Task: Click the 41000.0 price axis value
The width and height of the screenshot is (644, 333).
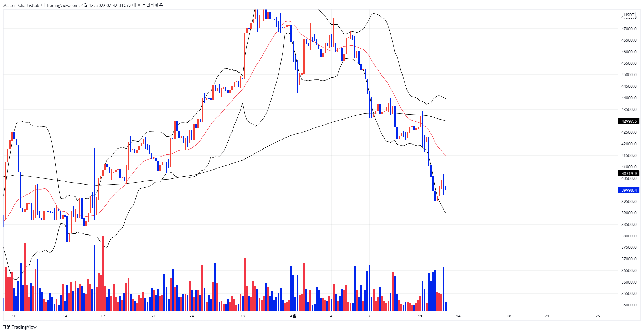Action: [629, 167]
